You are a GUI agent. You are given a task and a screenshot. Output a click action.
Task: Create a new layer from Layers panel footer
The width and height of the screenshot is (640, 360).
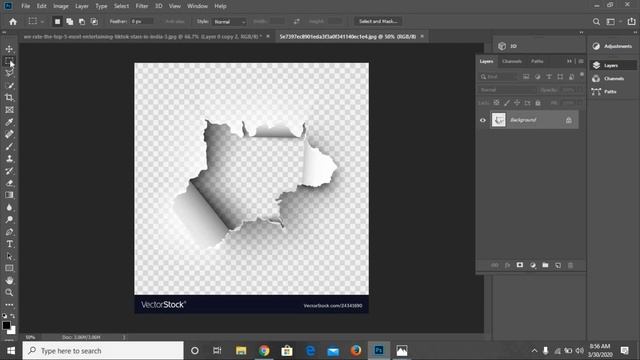pyautogui.click(x=558, y=265)
